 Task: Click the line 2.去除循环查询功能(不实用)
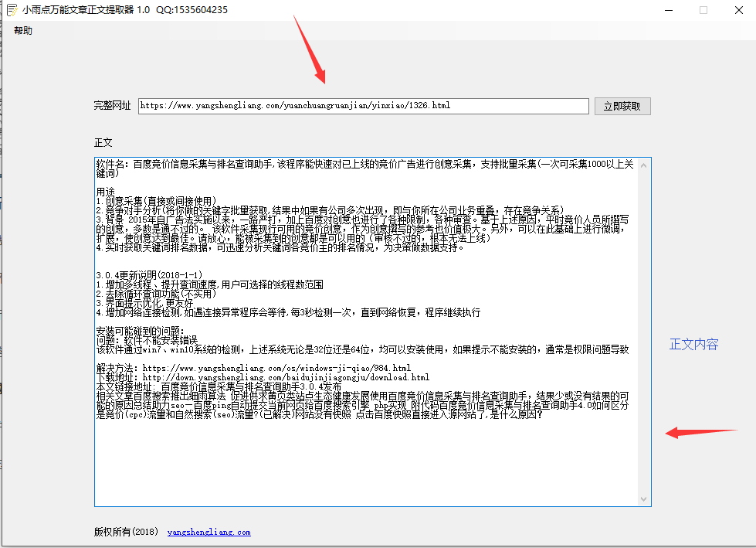(x=156, y=294)
